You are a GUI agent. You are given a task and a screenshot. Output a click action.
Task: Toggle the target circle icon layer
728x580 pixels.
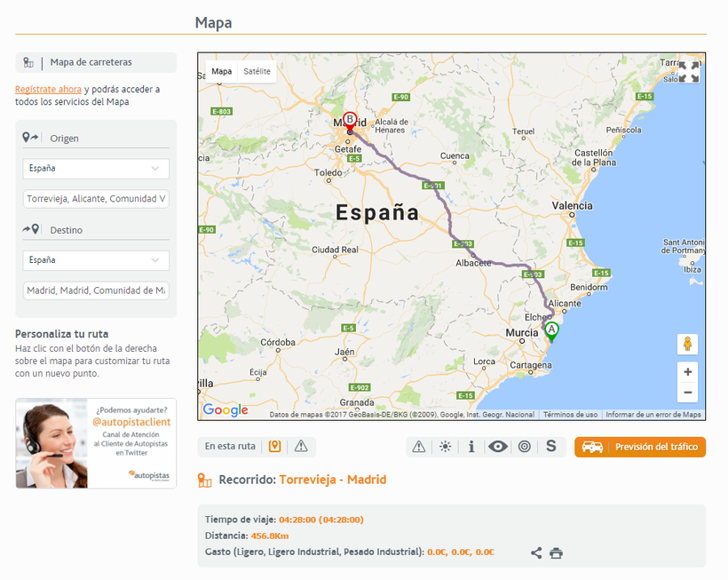pos(525,447)
